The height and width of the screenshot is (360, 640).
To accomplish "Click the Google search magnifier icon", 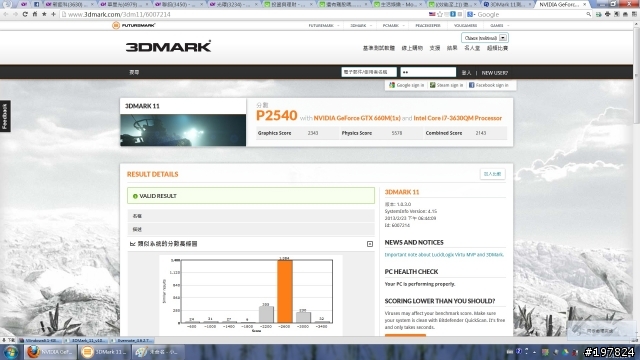I will [x=588, y=14].
